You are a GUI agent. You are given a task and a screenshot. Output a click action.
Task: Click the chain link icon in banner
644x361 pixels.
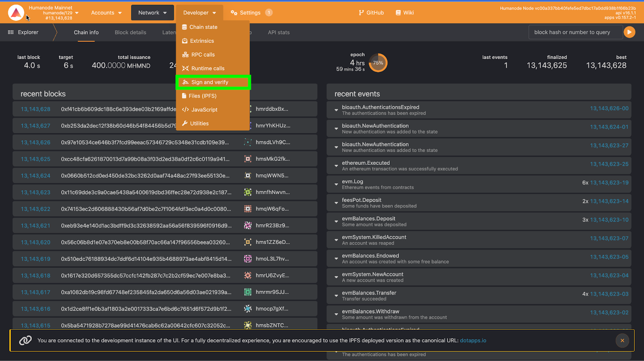click(25, 340)
